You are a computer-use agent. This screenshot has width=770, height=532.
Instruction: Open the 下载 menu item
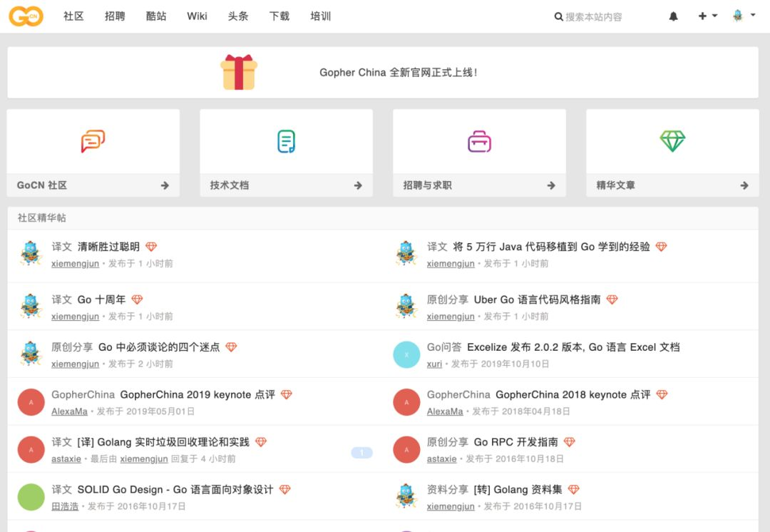pyautogui.click(x=279, y=16)
